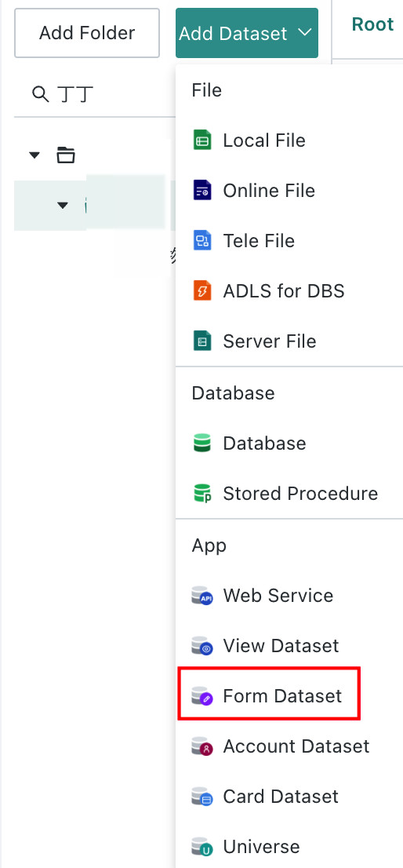Screen dimensions: 403x868
Task: Click the Local File spreadsheet icon
Action: click(202, 140)
